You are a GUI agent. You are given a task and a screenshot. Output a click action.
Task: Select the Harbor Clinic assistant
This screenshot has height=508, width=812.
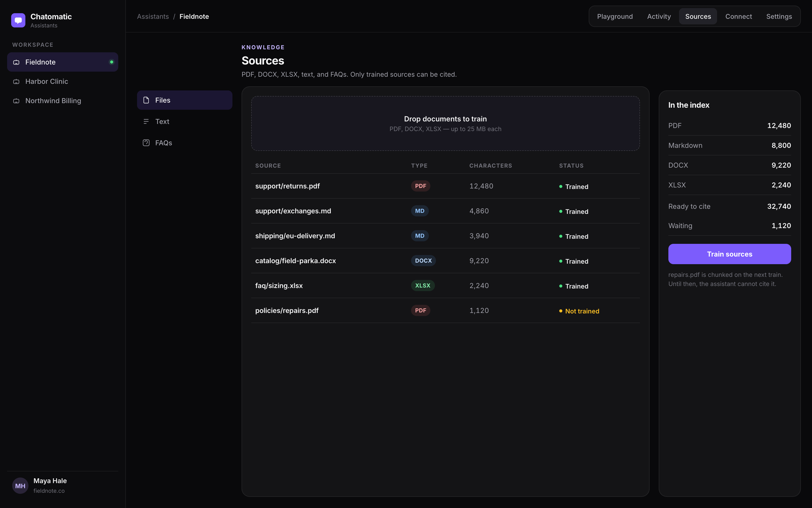coord(62,81)
